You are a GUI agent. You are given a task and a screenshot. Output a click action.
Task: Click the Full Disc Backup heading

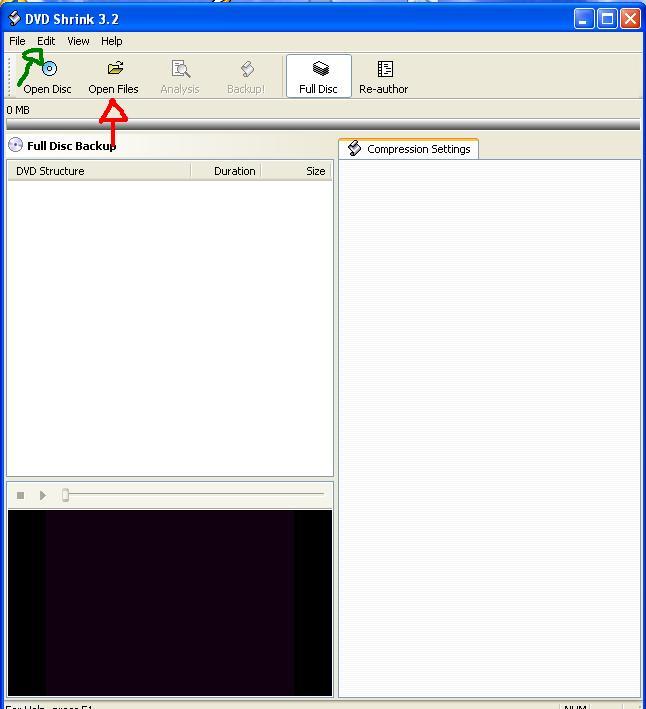pyautogui.click(x=71, y=146)
